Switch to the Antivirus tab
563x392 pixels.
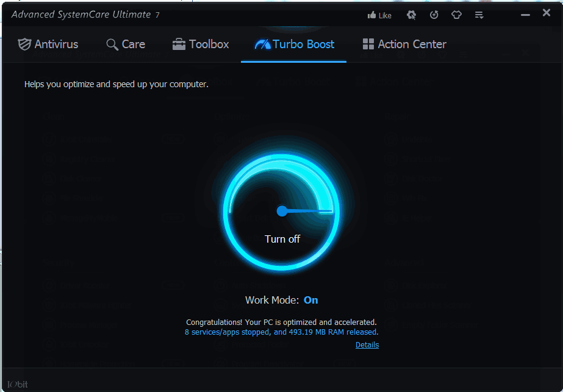pyautogui.click(x=48, y=44)
